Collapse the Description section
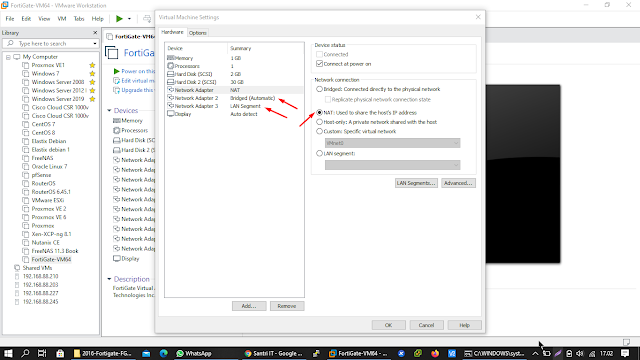The image size is (640, 360). tap(109, 279)
